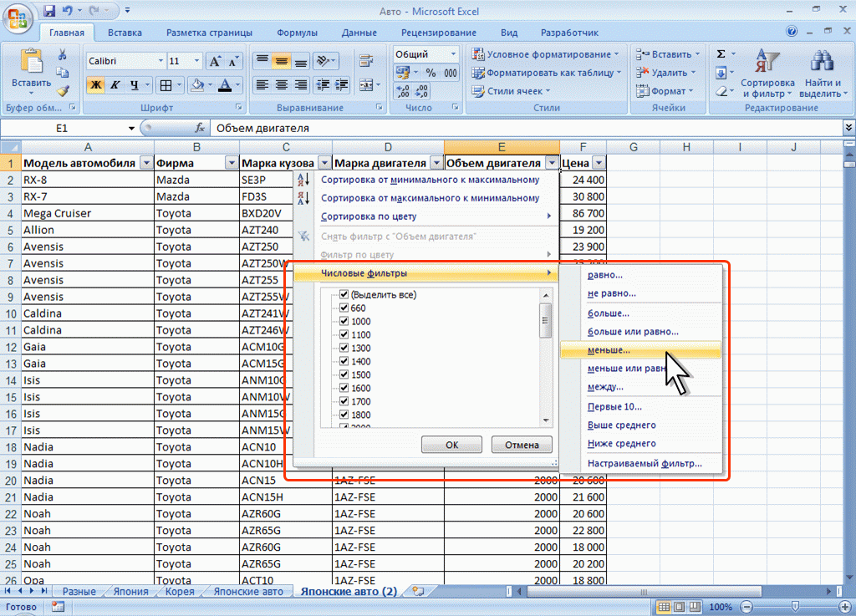Switch to Page Layout view in status bar

[x=679, y=607]
